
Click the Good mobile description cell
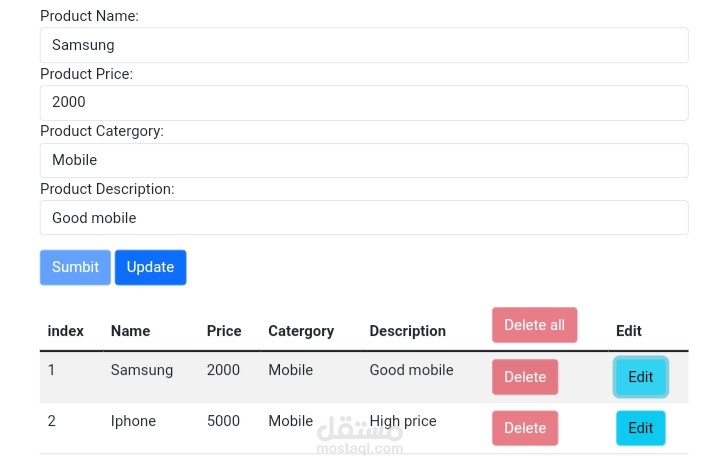pos(411,370)
